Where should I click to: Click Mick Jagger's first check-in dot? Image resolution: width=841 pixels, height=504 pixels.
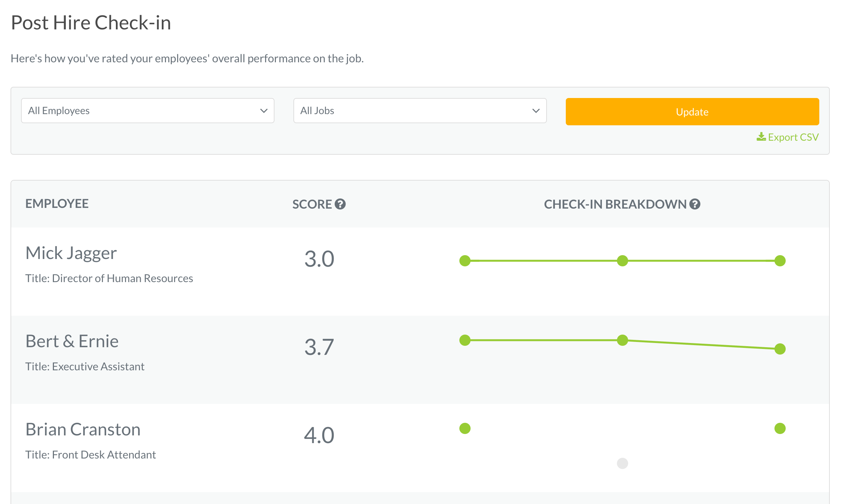tap(465, 261)
